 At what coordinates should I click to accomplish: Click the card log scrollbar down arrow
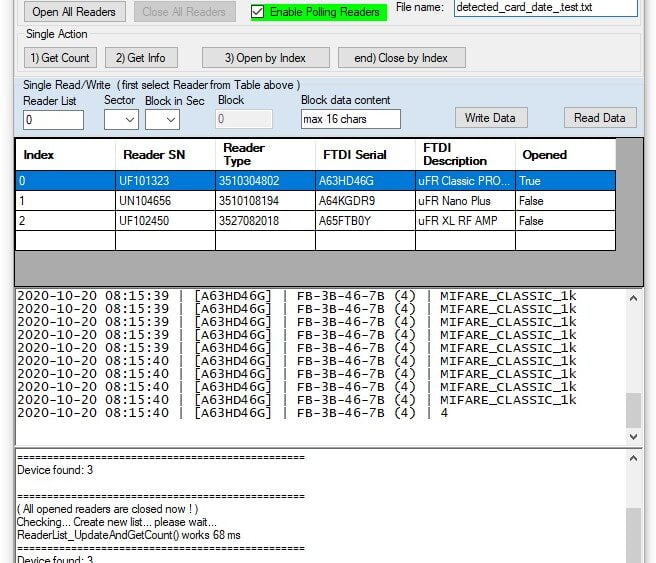click(633, 437)
